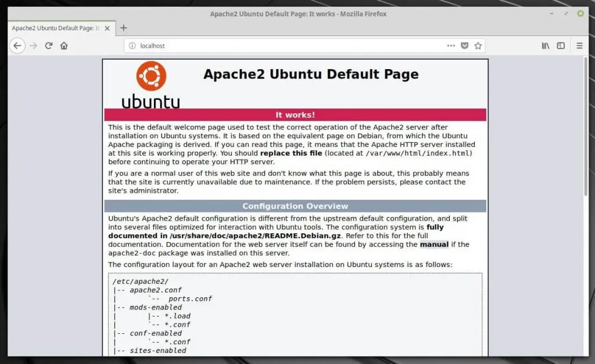Go back using the back arrow button

[x=17, y=46]
